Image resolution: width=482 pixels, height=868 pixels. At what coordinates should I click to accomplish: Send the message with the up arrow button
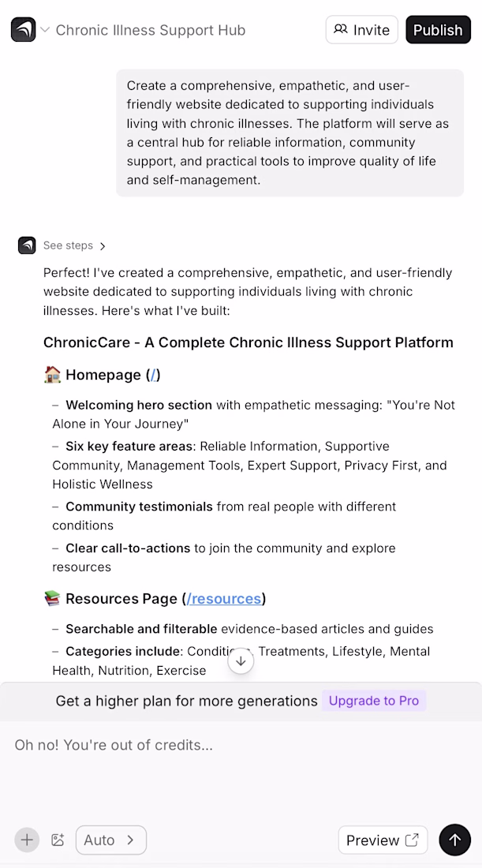click(454, 840)
